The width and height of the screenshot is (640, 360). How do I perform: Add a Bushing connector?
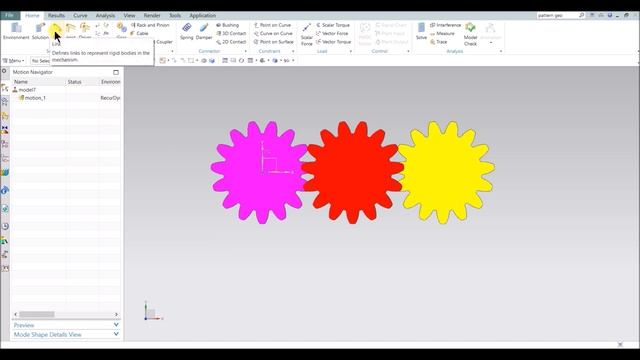tap(227, 25)
